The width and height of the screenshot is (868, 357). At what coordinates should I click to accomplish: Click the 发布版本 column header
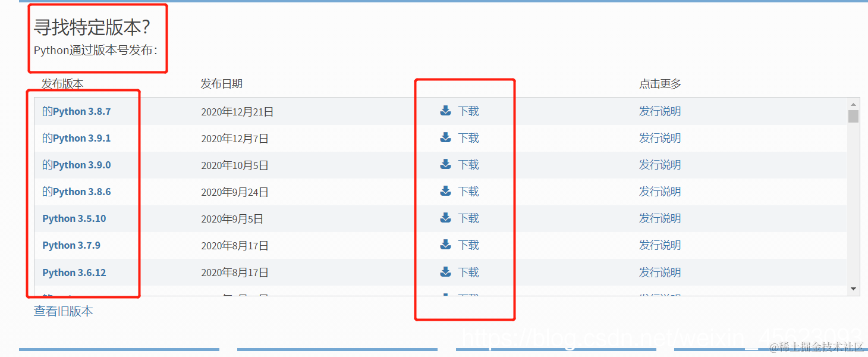pos(62,84)
